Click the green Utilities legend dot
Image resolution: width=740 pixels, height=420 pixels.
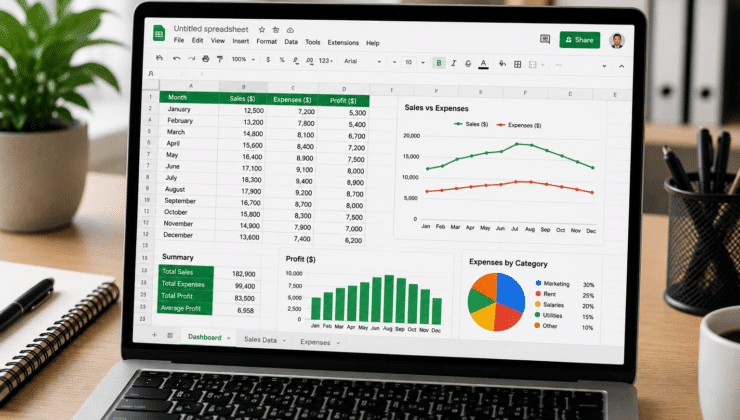click(538, 315)
